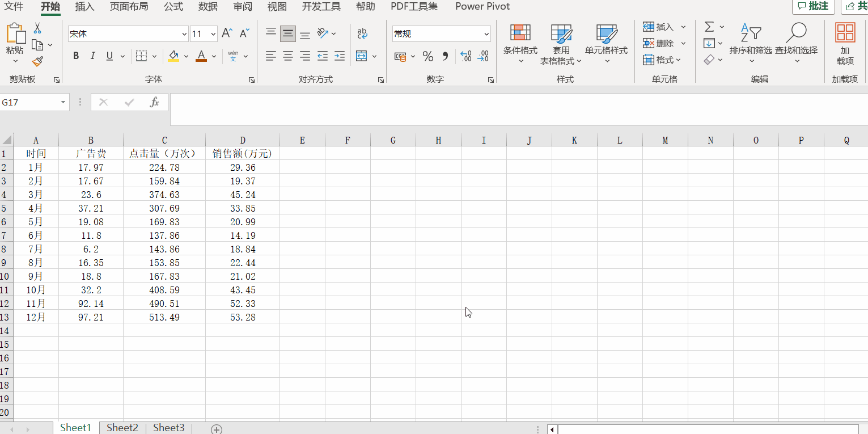The width and height of the screenshot is (868, 434).
Task: Apply the yellow fill color swatch
Action: coord(173,56)
